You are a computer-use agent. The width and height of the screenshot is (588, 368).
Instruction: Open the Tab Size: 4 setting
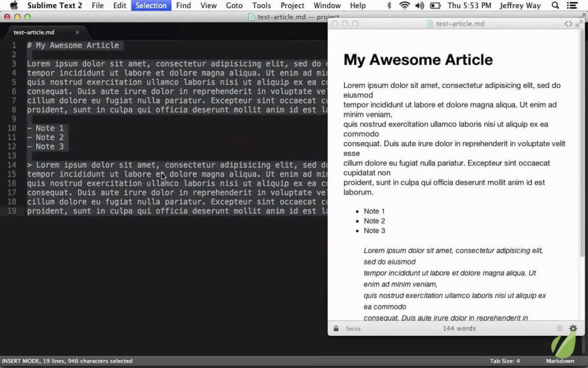[x=504, y=361]
